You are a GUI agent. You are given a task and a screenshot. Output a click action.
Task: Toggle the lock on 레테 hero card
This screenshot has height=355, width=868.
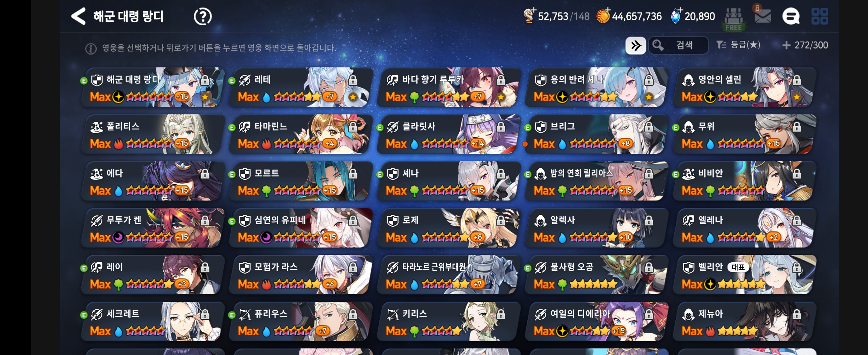(x=353, y=80)
